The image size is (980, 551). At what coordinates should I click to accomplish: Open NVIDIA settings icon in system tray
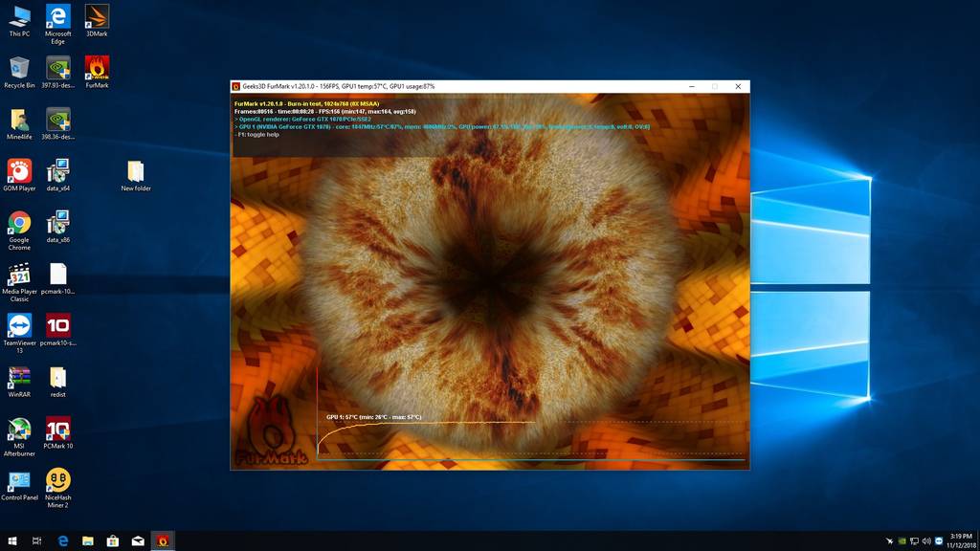click(x=902, y=541)
